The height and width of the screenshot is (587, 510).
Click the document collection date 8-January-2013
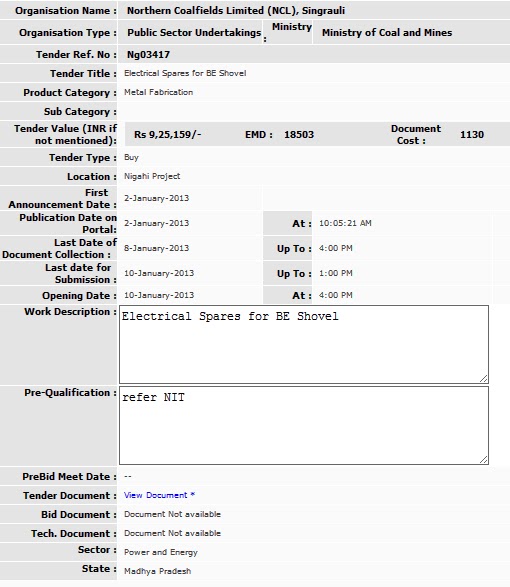click(157, 248)
